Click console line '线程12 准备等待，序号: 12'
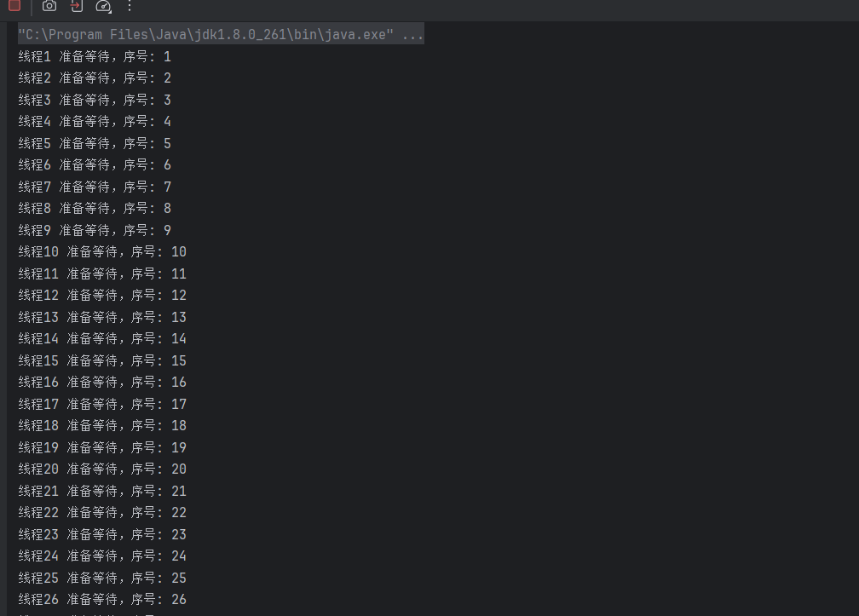The image size is (859, 616). (102, 295)
